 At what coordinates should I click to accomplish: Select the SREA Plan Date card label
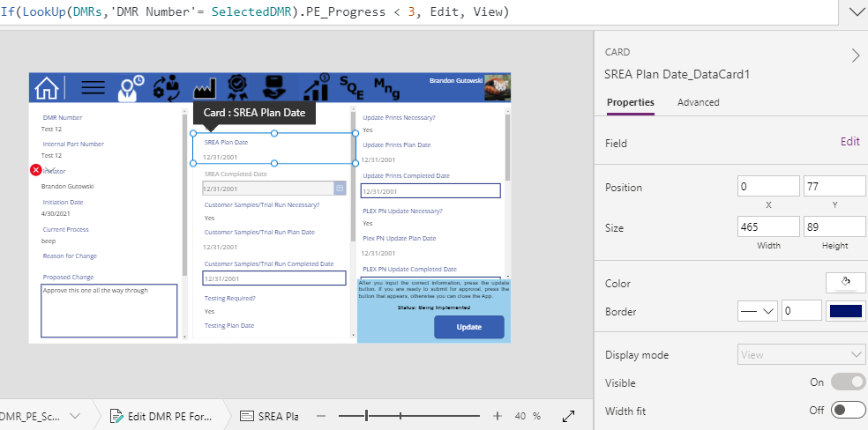[x=226, y=142]
